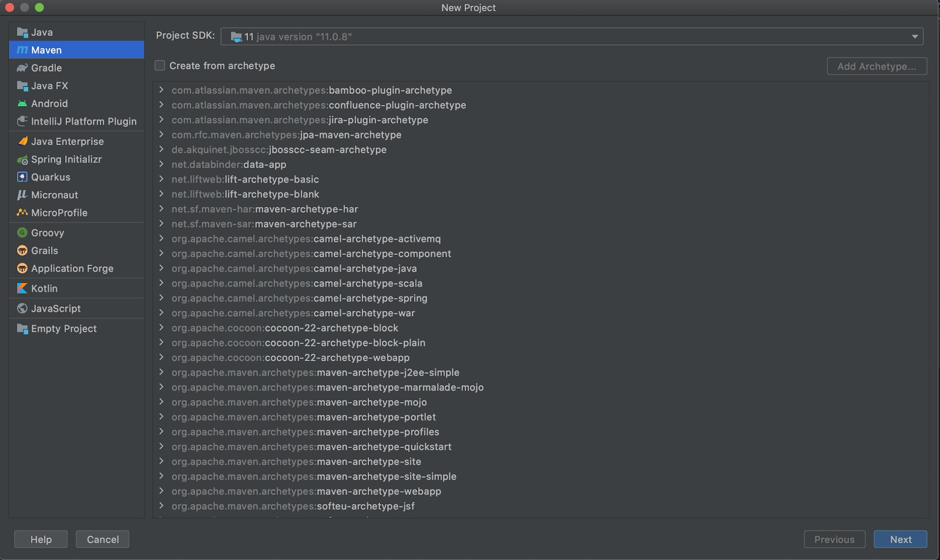Click the Java FX folder icon
The width and height of the screenshot is (940, 560).
[22, 86]
